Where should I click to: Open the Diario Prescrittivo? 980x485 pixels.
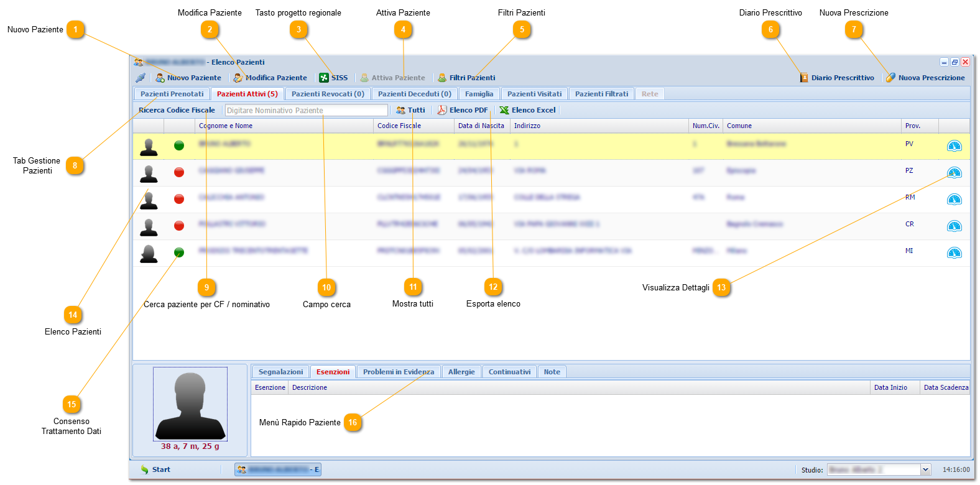(x=837, y=78)
